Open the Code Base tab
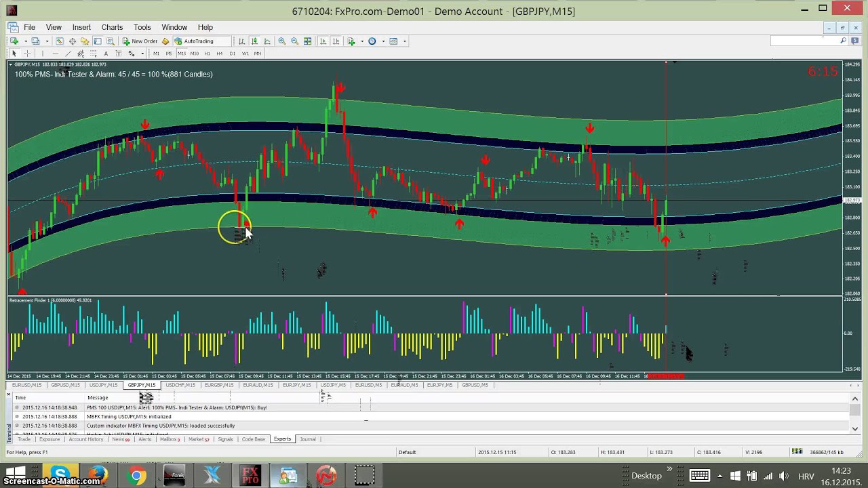This screenshot has width=868, height=488. pyautogui.click(x=253, y=439)
